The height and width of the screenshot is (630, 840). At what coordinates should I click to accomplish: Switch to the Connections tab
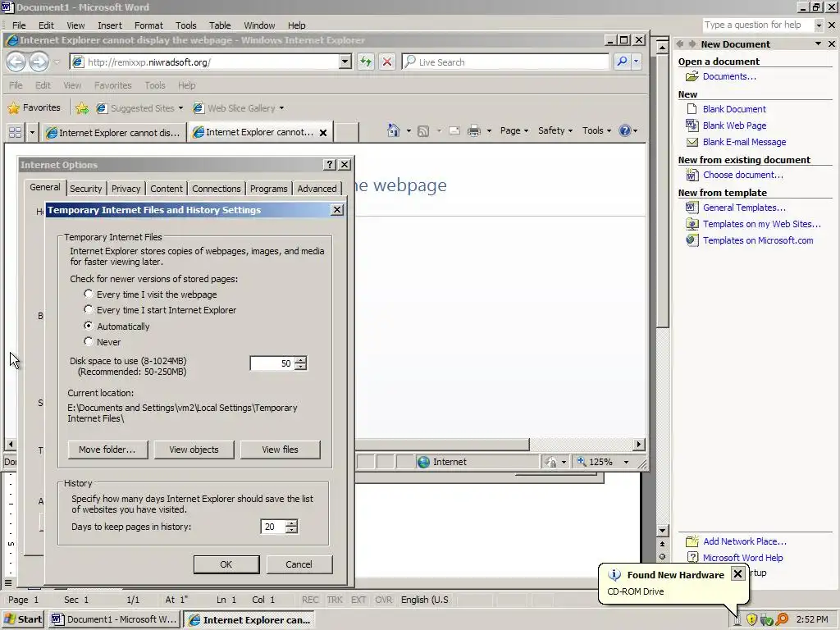[217, 189]
